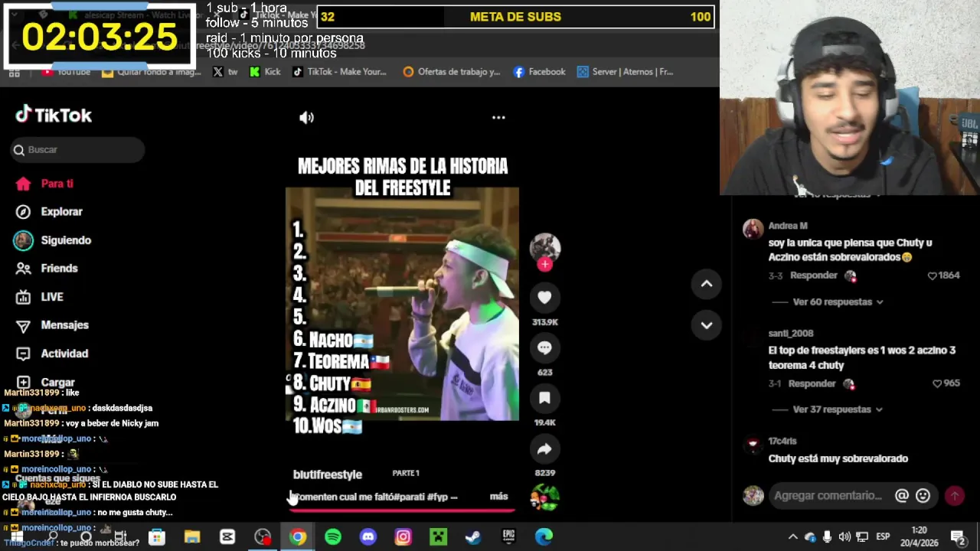Expand 'Ver 37 respuestas' replies
The height and width of the screenshot is (551, 980).
coord(838,409)
